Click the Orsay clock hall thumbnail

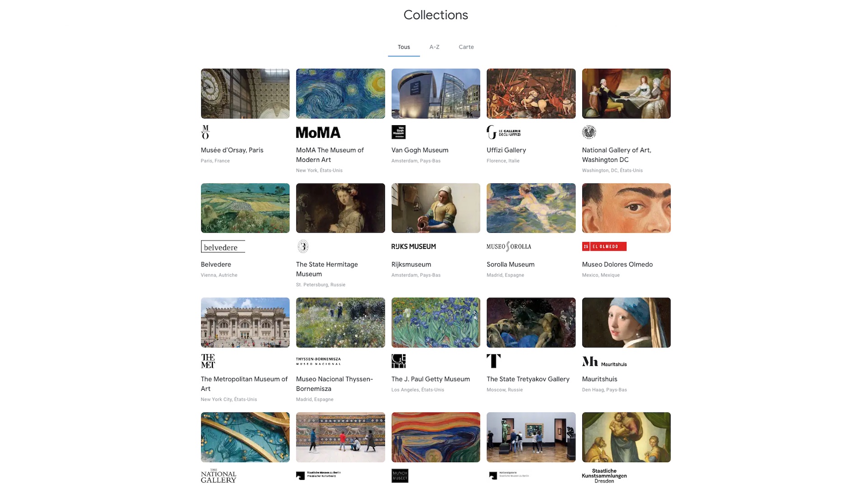pos(245,94)
